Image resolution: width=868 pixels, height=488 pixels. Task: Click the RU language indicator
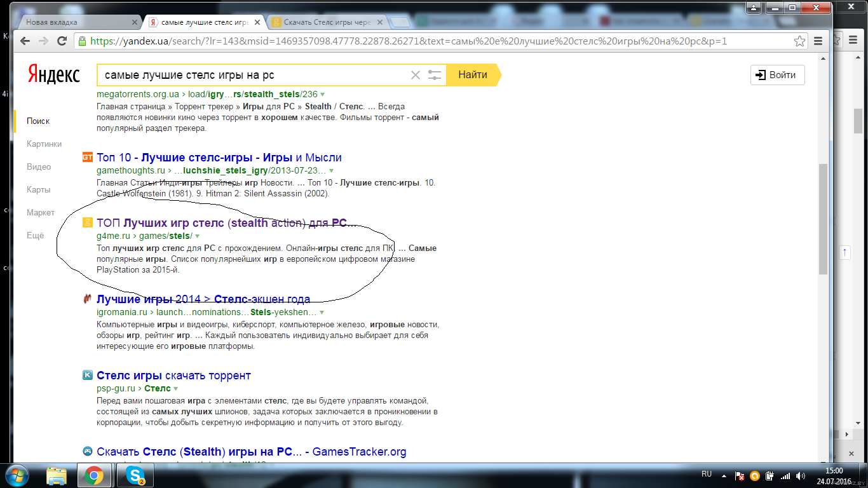click(x=707, y=474)
